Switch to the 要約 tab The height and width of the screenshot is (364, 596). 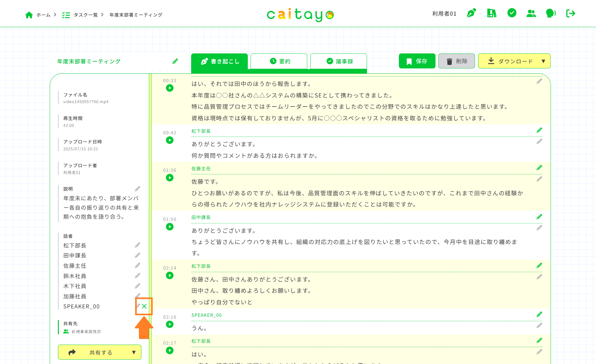279,61
